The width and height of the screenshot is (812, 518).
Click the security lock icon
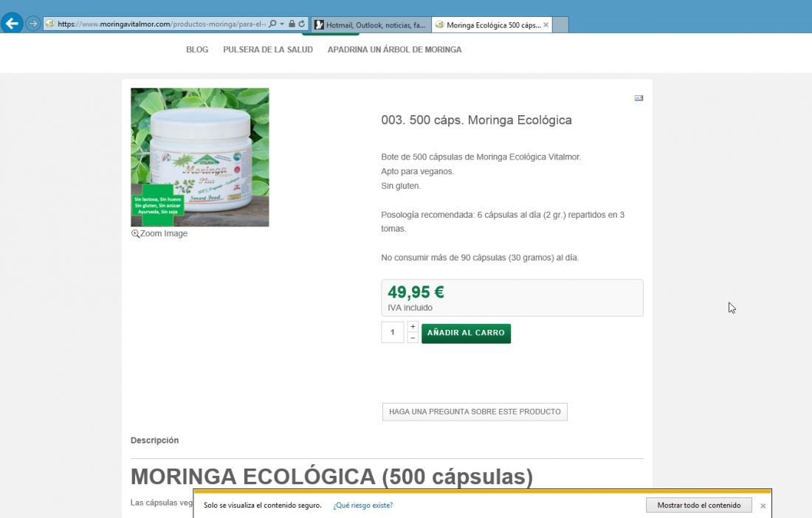(x=292, y=24)
